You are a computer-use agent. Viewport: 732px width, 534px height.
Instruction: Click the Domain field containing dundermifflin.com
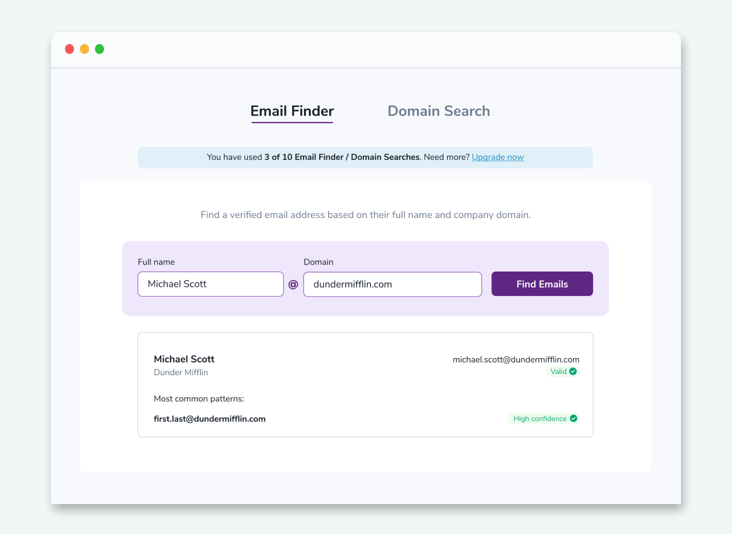(392, 284)
